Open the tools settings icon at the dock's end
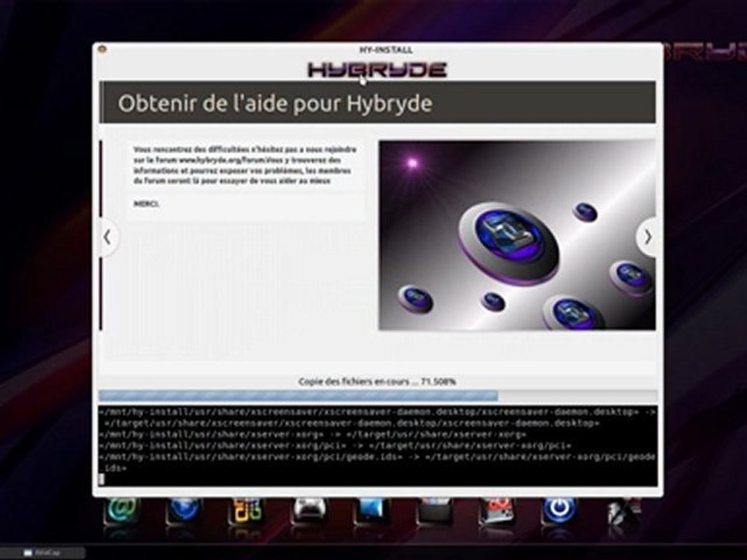Screen dimensions: 747x560 [x=624, y=512]
